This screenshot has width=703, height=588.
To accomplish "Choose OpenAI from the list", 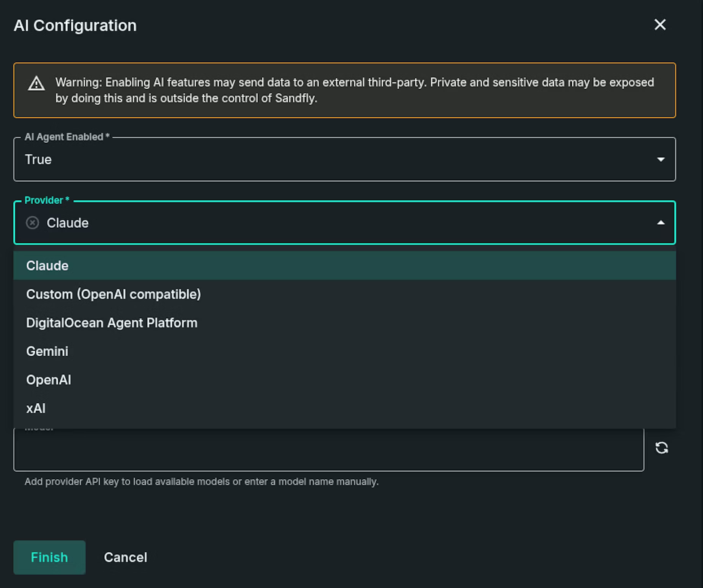I will pos(345,380).
